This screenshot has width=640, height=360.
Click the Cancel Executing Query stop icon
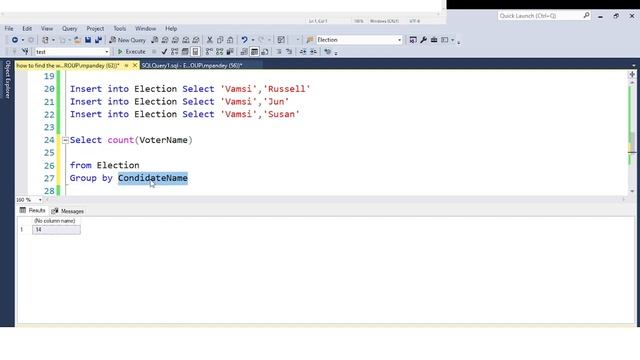[x=154, y=52]
